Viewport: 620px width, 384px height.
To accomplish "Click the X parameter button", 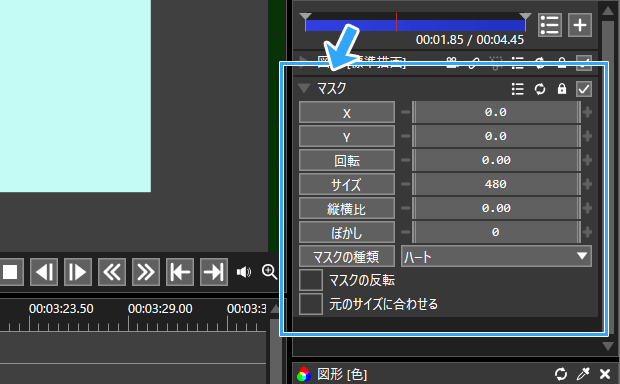I will [347, 112].
